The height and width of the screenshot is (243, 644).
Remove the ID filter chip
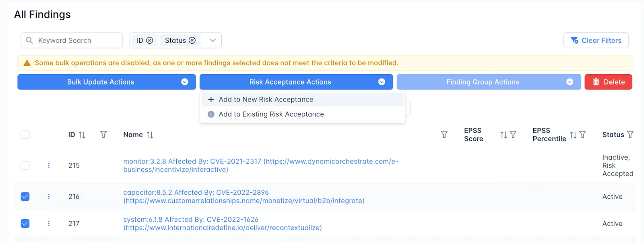[150, 40]
